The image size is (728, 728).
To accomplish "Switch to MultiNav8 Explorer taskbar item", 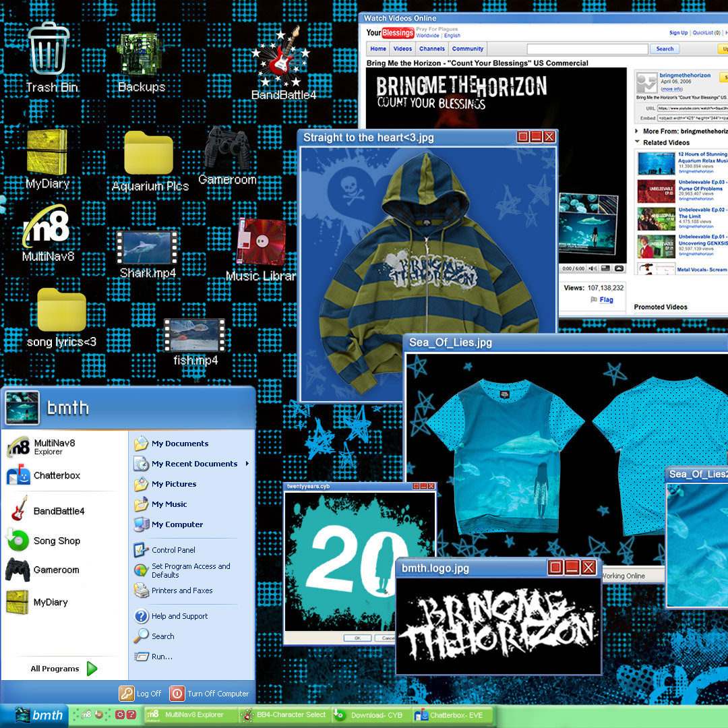I will coord(190,715).
